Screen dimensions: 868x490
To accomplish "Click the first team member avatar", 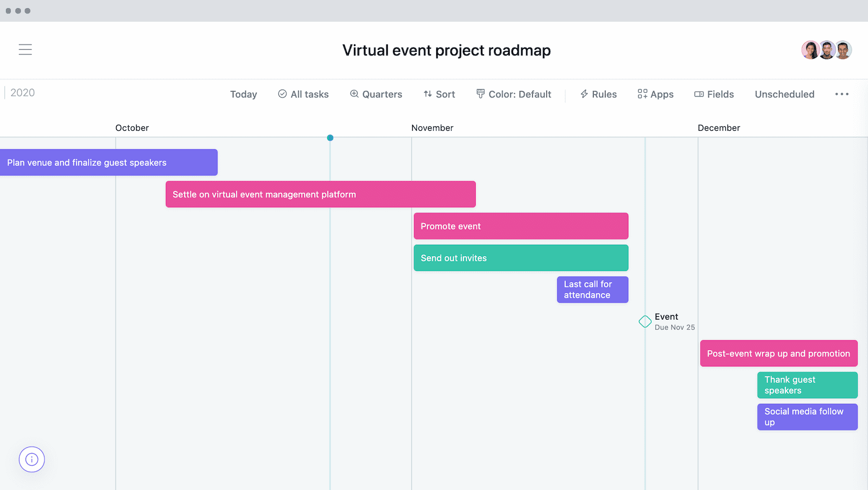I will pyautogui.click(x=810, y=50).
